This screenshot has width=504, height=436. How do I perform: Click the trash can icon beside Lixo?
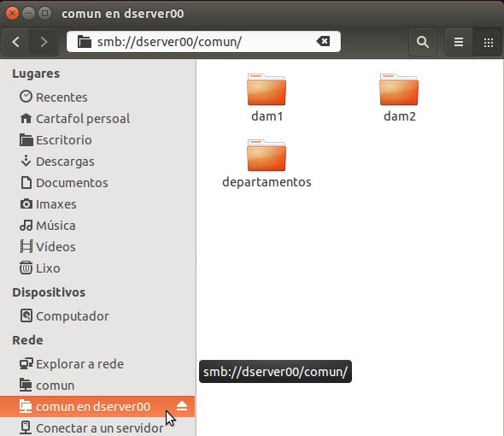point(26,268)
